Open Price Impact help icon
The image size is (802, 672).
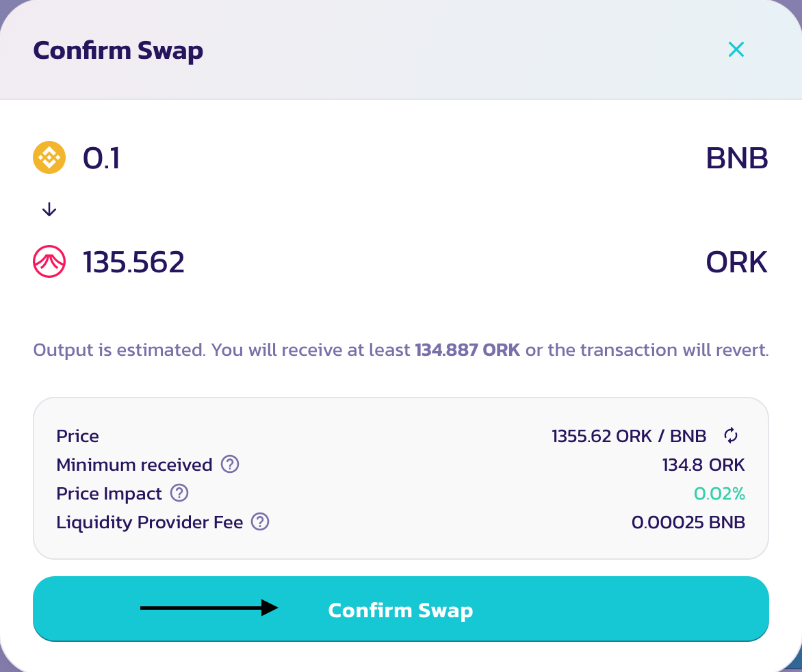click(179, 493)
